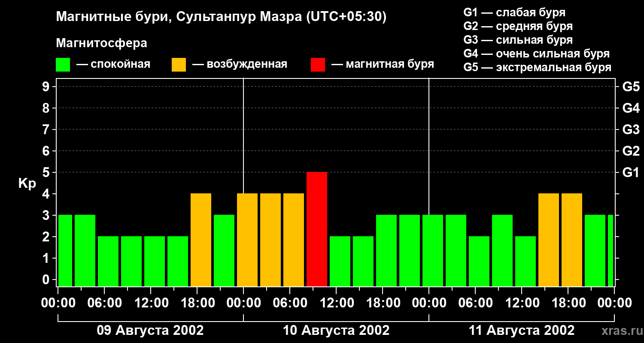Click the '06:00' time label above 11 Августа

click(475, 303)
